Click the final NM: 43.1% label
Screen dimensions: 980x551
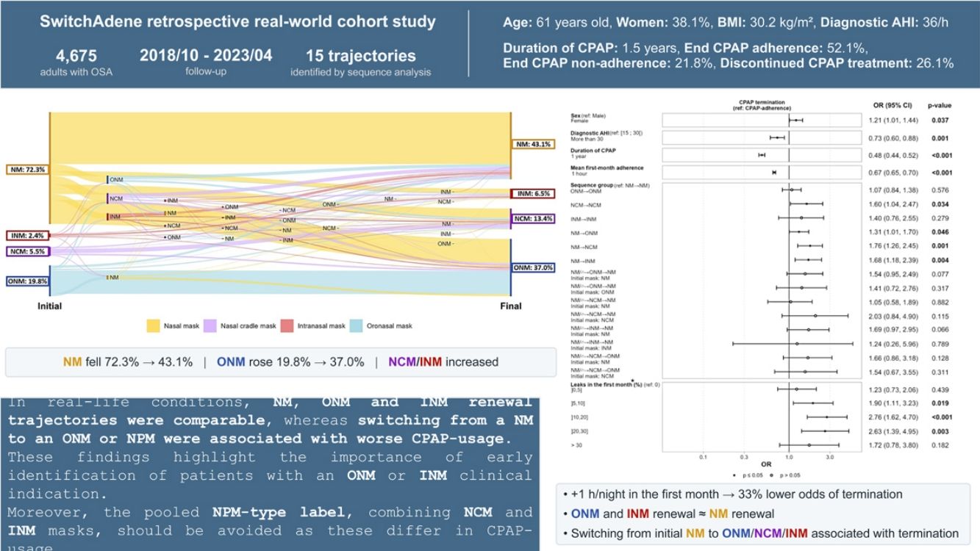(x=533, y=144)
